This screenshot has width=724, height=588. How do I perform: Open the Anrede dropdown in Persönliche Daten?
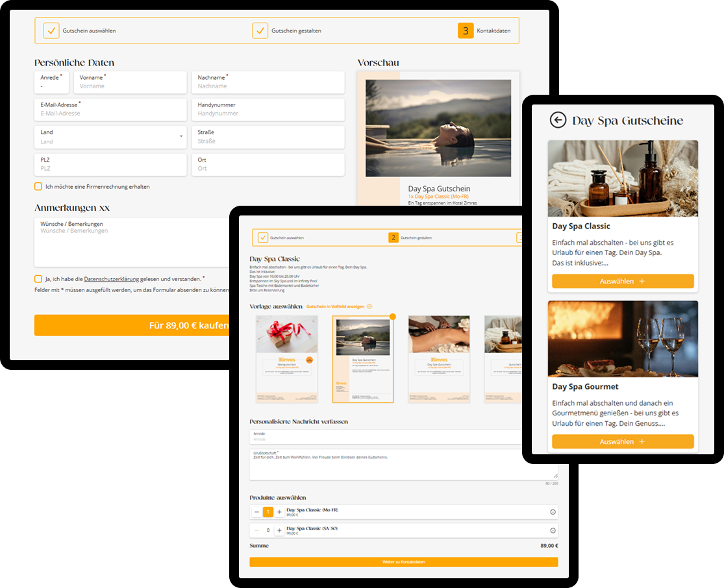click(52, 82)
